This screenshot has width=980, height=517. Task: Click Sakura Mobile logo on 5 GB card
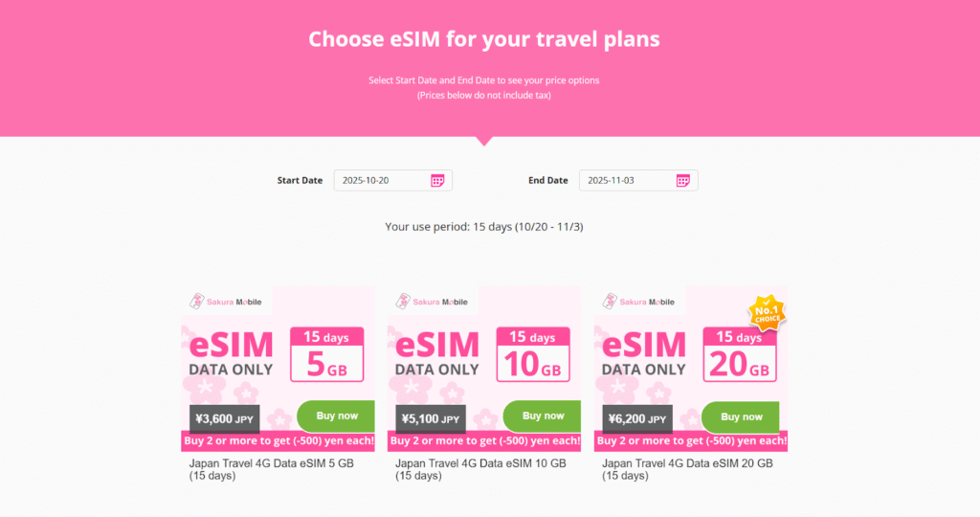(x=227, y=302)
